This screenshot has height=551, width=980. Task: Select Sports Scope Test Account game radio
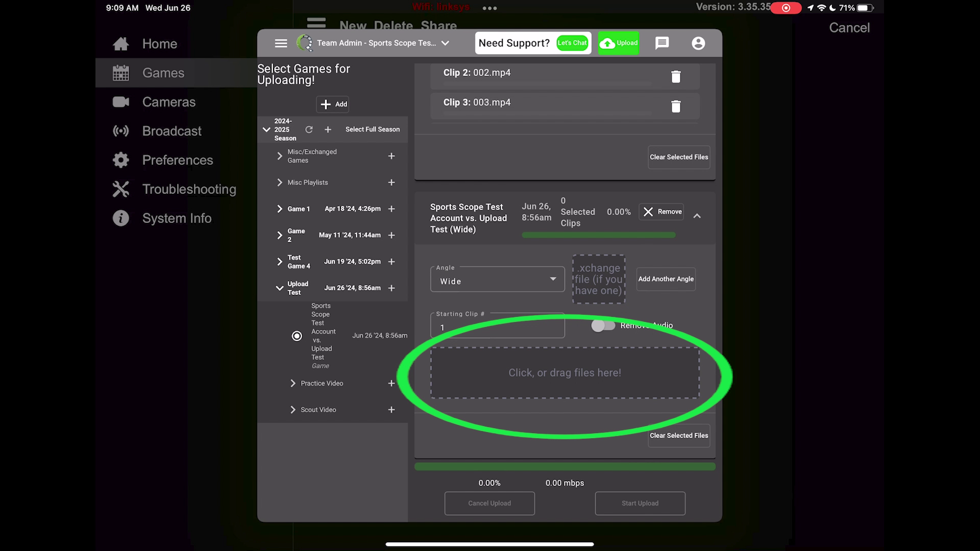click(x=297, y=336)
